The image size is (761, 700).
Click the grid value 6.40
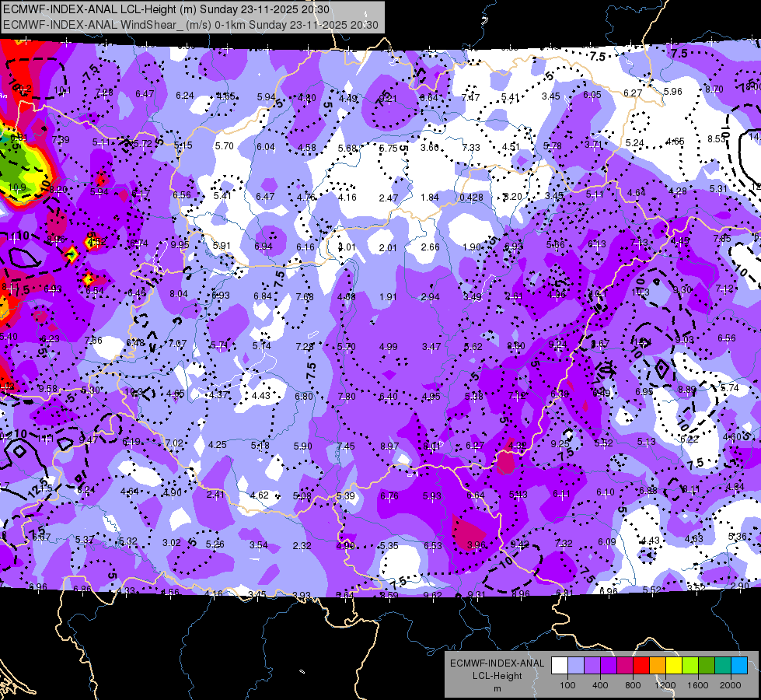click(388, 397)
